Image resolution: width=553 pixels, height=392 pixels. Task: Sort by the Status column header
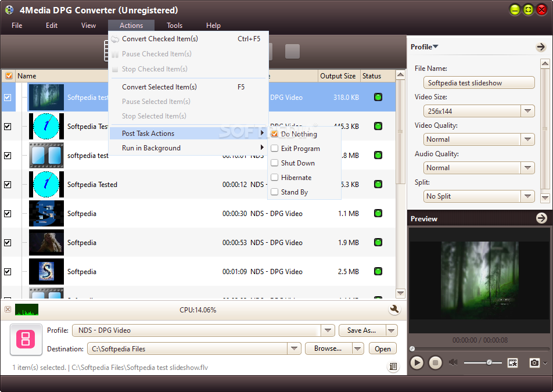click(376, 76)
